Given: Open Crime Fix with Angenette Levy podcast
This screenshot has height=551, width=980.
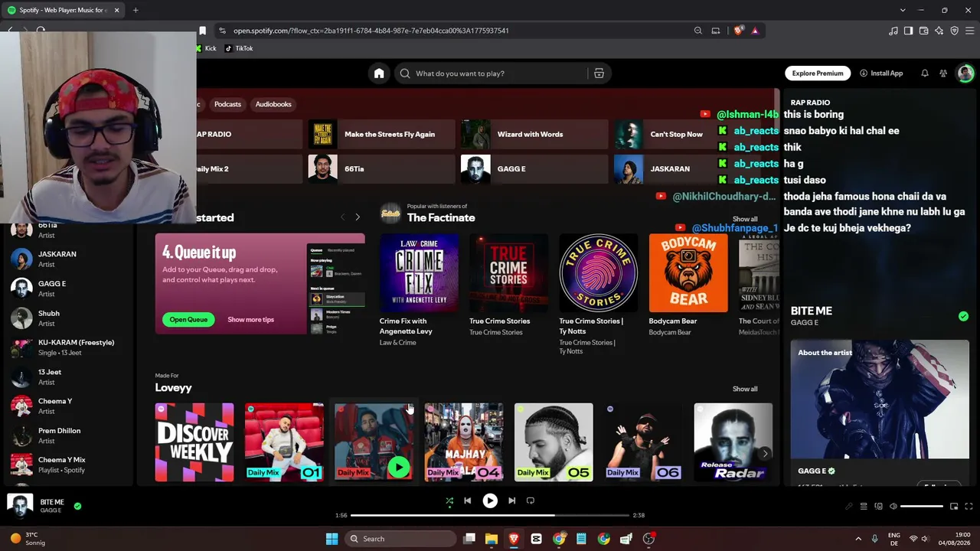Looking at the screenshot, I should 419,273.
